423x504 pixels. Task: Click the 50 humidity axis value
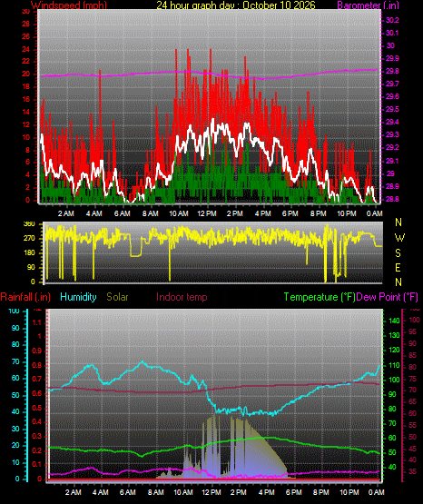tap(15, 395)
